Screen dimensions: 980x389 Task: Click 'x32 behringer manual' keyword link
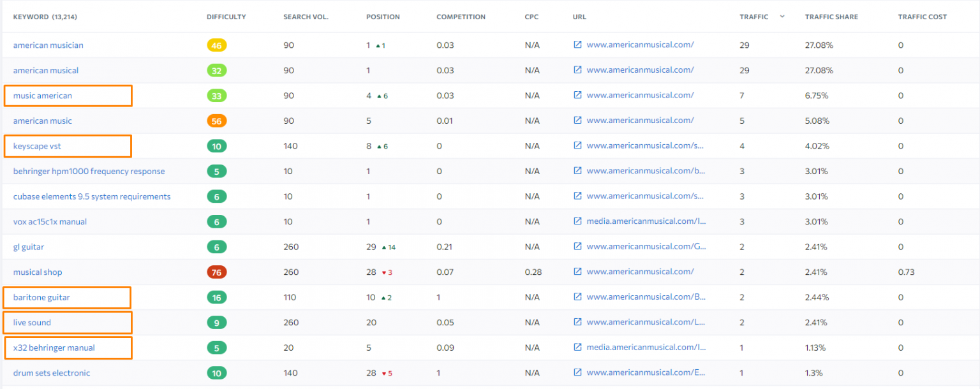click(54, 348)
